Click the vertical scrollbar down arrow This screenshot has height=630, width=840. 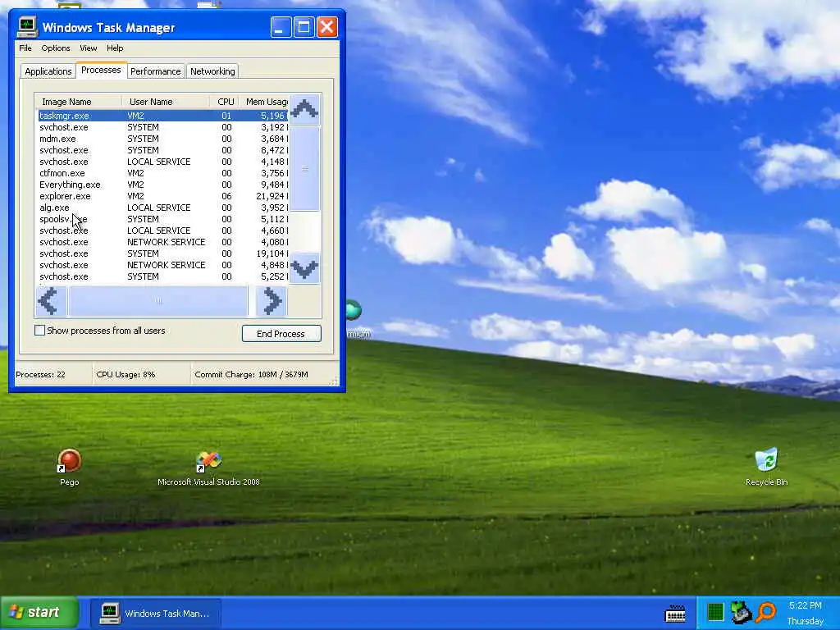(305, 268)
